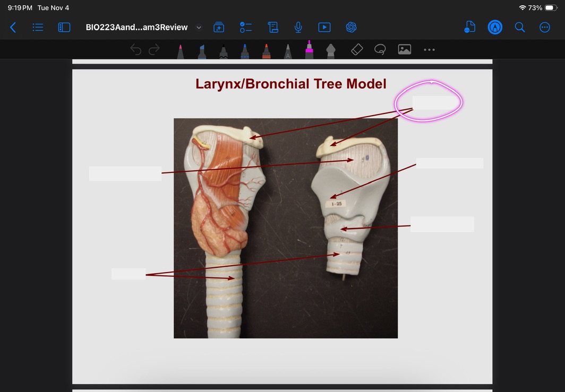Insert an image with picture tool
The width and height of the screenshot is (565, 392).
[x=405, y=49]
